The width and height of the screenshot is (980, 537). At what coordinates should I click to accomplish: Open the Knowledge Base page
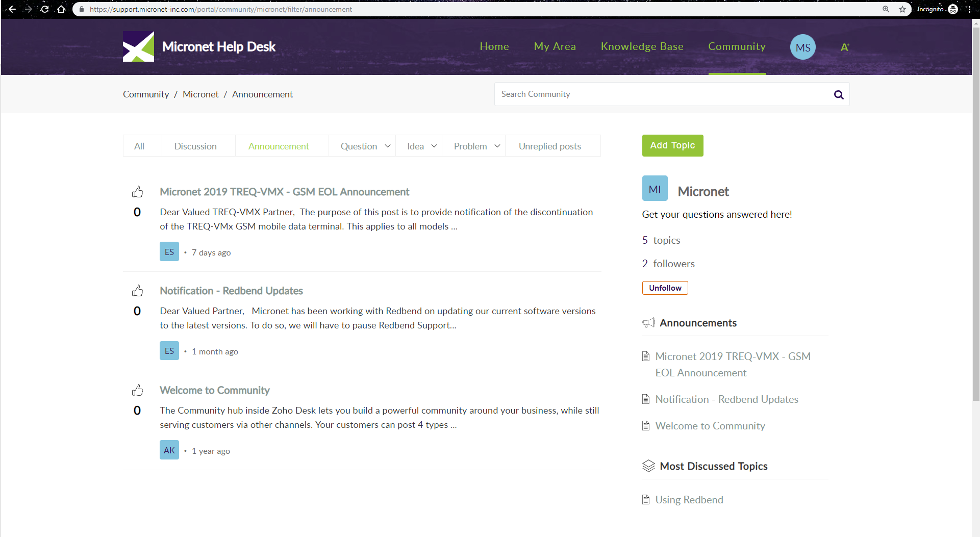[642, 46]
